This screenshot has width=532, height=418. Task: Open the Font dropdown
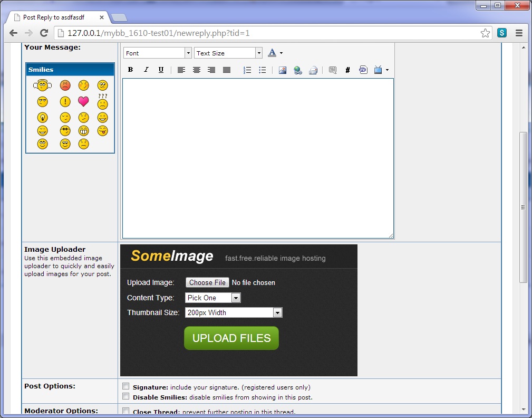tap(157, 53)
